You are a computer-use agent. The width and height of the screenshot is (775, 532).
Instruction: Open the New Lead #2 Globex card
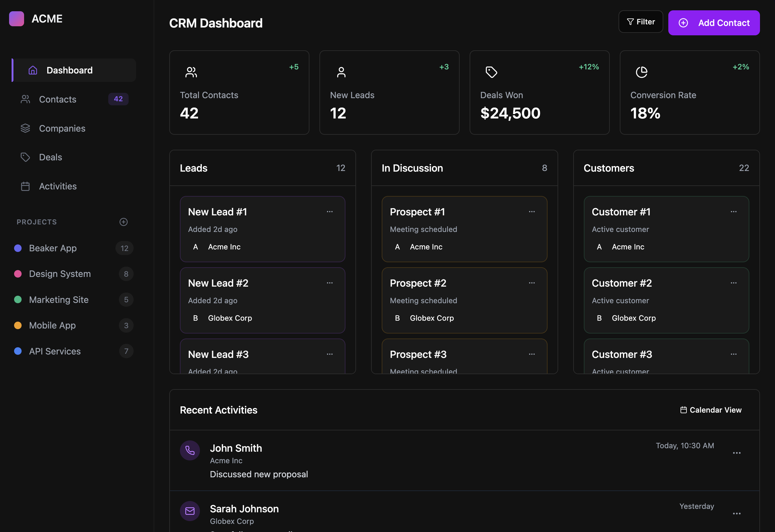[262, 300]
